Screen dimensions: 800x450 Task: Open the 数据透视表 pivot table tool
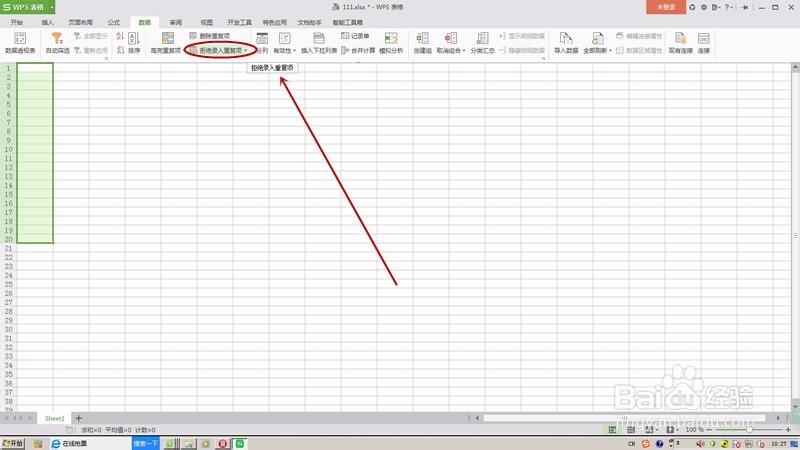pos(20,43)
